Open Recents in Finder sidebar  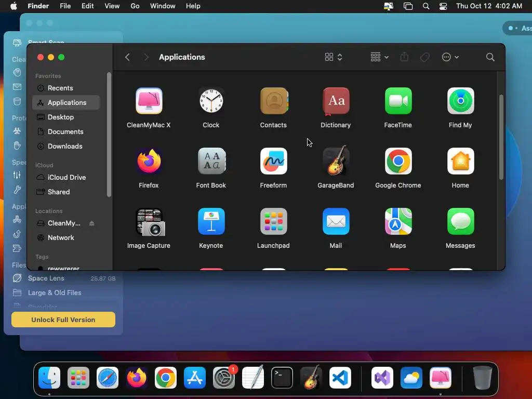pos(66,88)
